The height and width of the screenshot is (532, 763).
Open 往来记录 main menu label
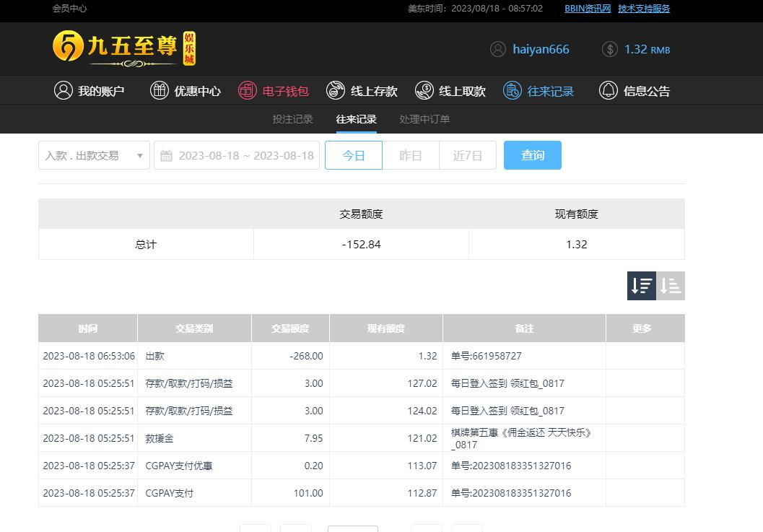pos(550,91)
